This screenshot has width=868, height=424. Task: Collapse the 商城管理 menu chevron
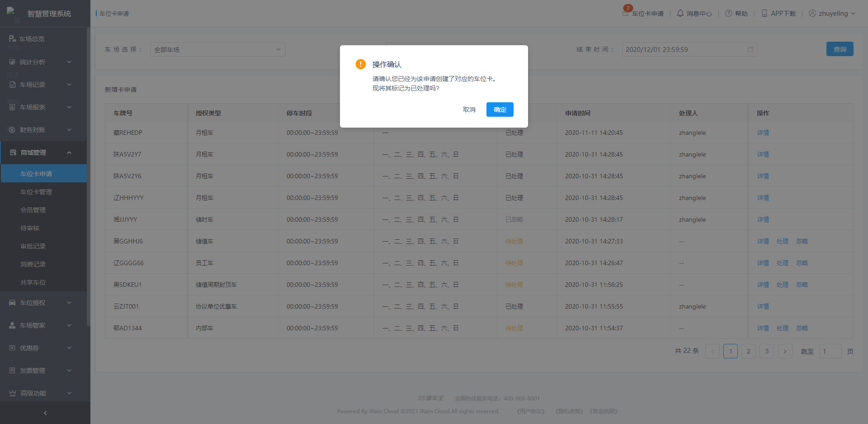point(69,152)
